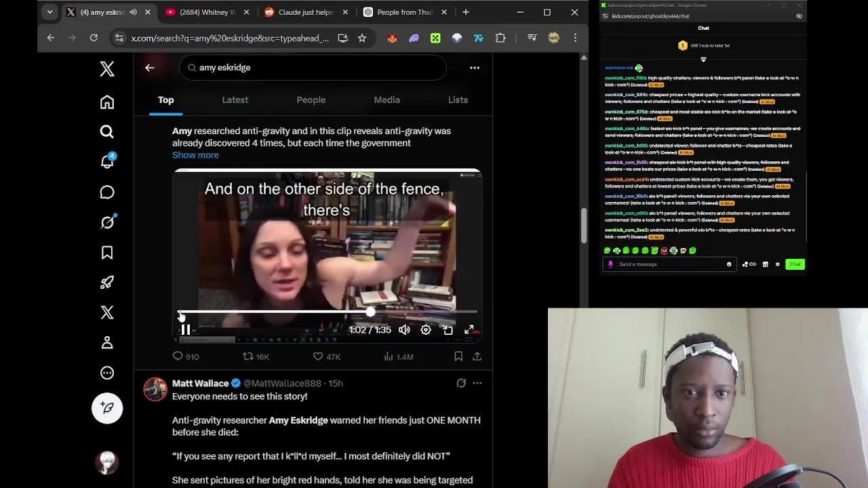
Task: Open Profile person icon in sidebar
Action: pyautogui.click(x=107, y=342)
